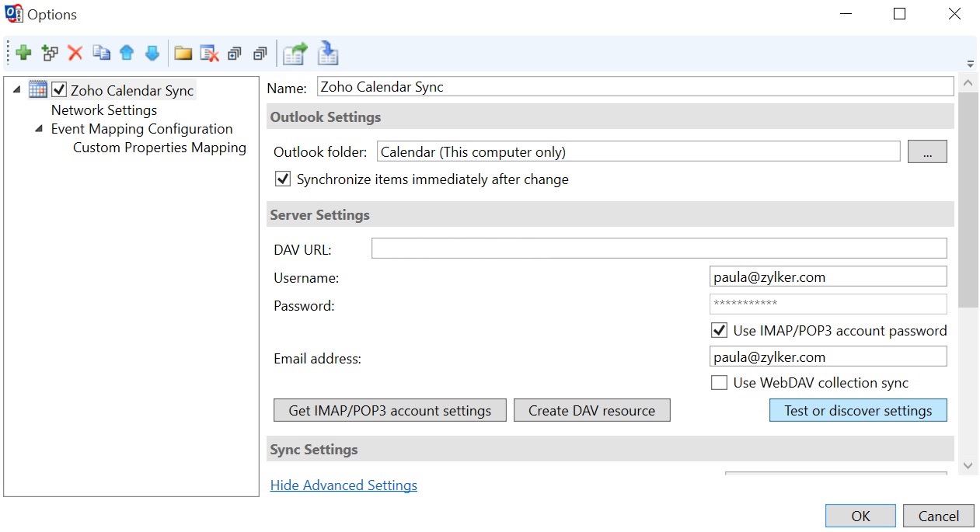Open Custom Properties Mapping in the tree
980x532 pixels.
[159, 148]
